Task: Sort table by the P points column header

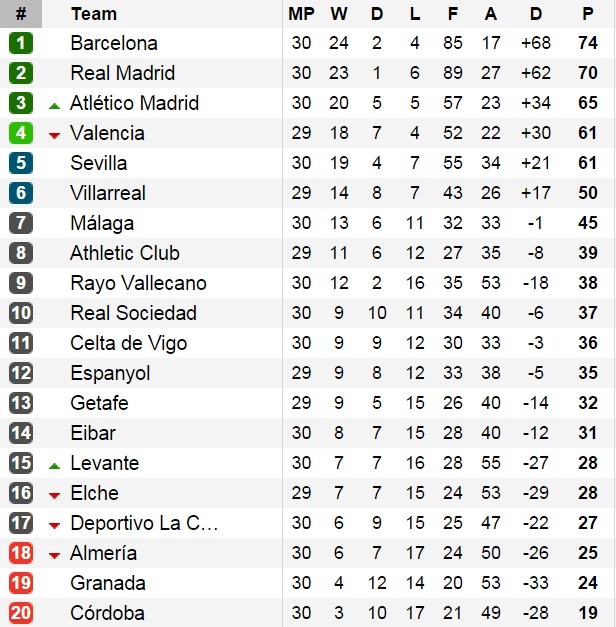Action: tap(588, 14)
